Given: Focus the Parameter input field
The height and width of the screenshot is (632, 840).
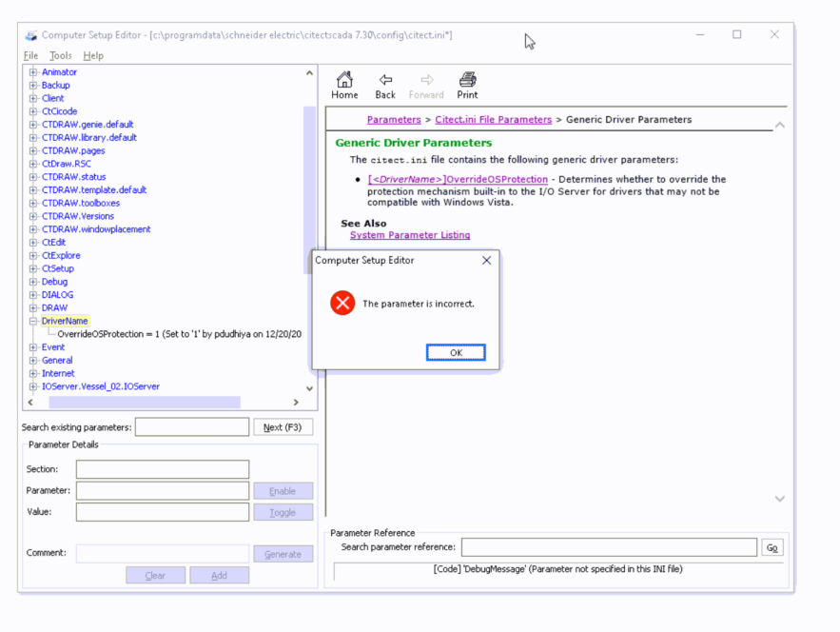Looking at the screenshot, I should click(x=163, y=490).
